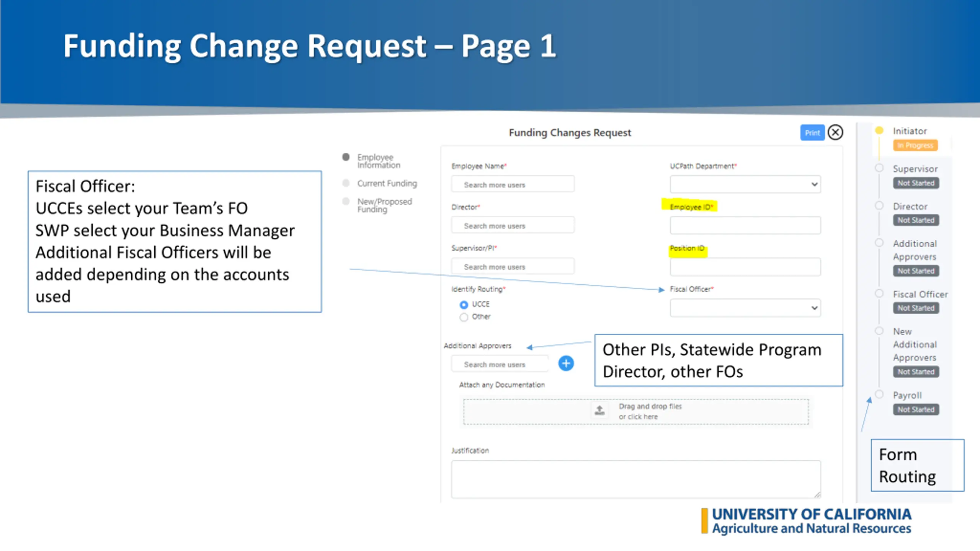Click the blue Print button
980x551 pixels.
(x=812, y=133)
